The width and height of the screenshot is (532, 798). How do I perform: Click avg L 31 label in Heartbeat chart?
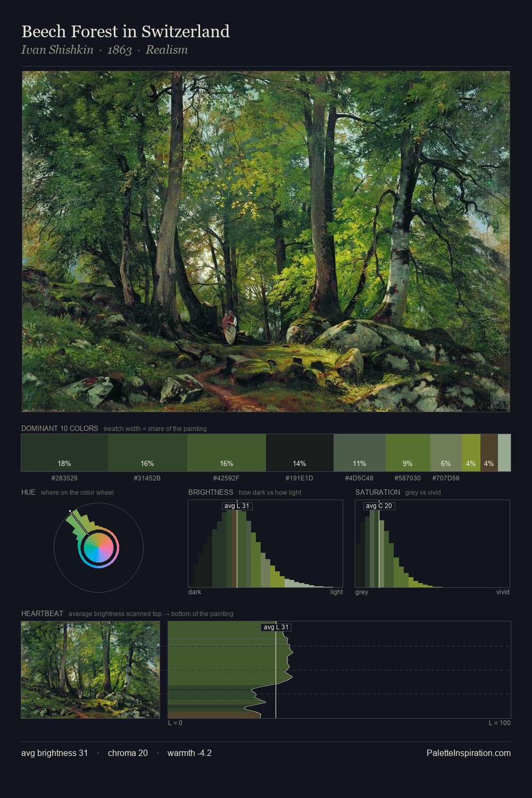point(276,627)
